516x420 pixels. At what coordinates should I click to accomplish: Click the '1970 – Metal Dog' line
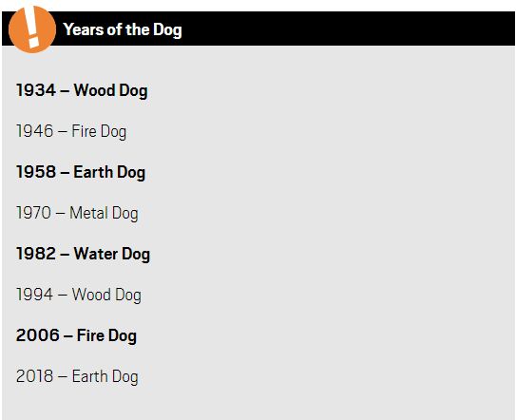(x=77, y=213)
